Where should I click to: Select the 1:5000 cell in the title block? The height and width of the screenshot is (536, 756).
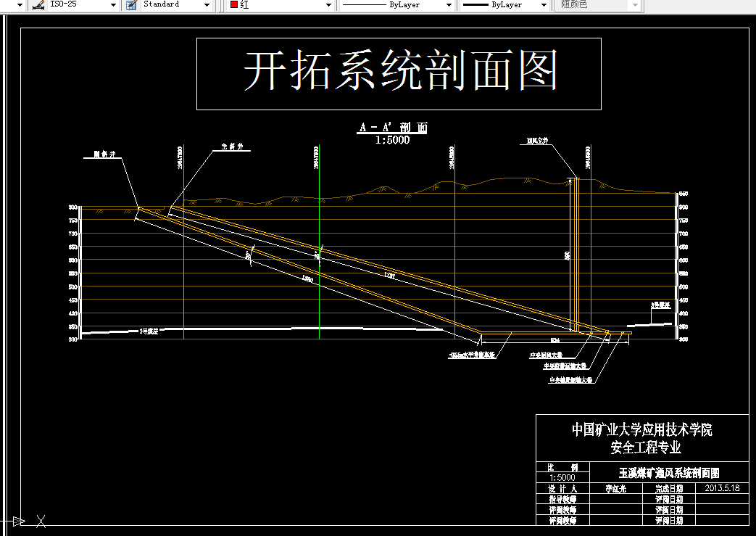pyautogui.click(x=562, y=478)
